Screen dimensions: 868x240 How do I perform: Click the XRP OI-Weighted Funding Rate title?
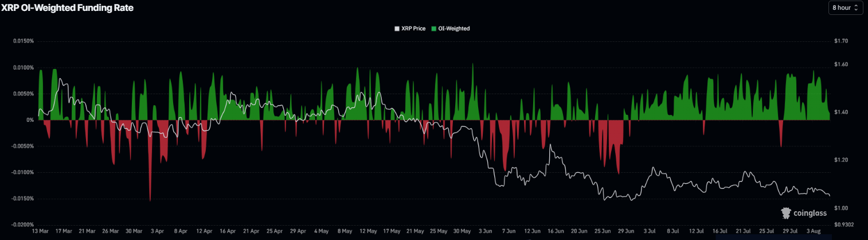click(x=67, y=8)
